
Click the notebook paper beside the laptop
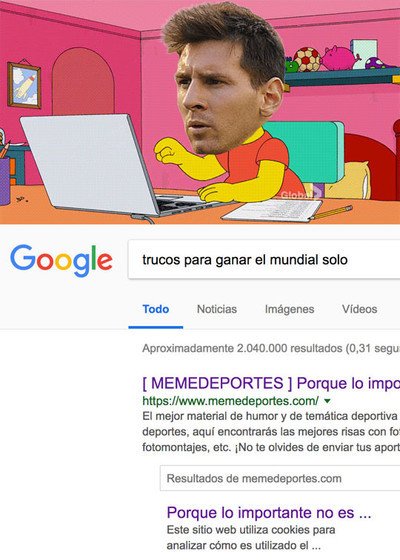click(x=272, y=210)
